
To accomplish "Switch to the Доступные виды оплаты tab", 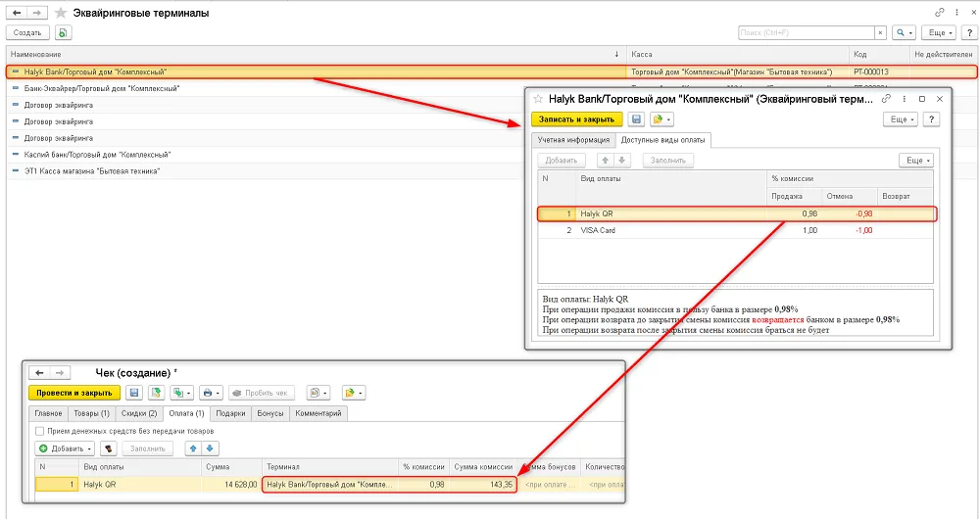I will coord(663,140).
